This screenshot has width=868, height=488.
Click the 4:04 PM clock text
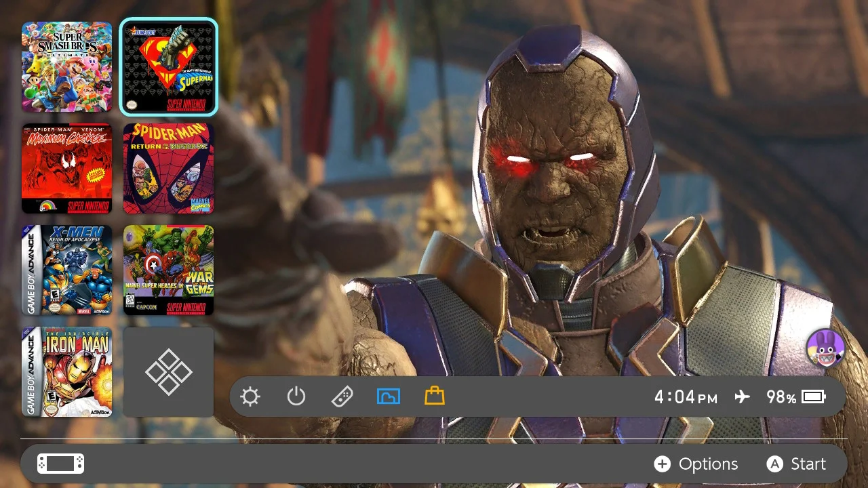click(686, 396)
